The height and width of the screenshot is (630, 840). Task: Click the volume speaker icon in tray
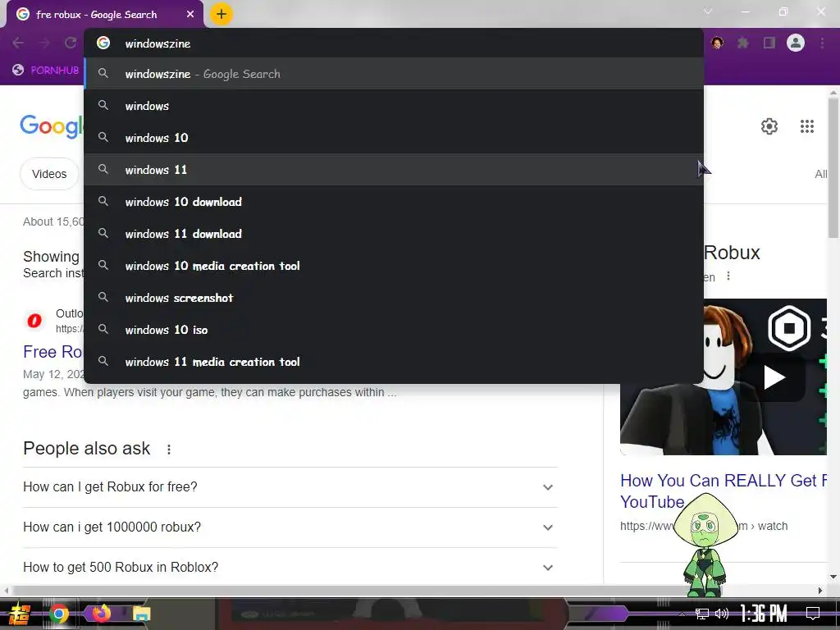pyautogui.click(x=722, y=614)
